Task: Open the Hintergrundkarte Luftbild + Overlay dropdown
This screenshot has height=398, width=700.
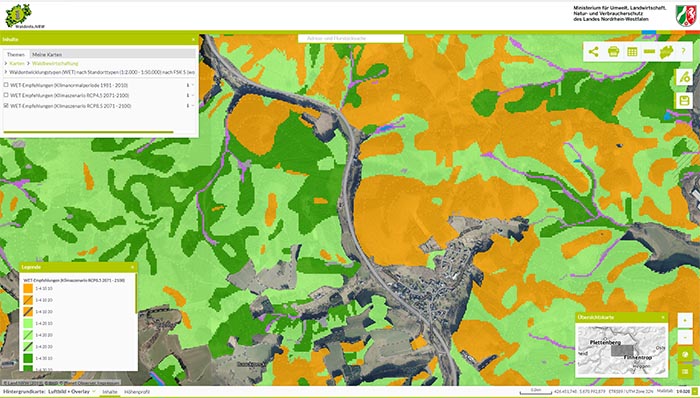Action: click(71, 392)
